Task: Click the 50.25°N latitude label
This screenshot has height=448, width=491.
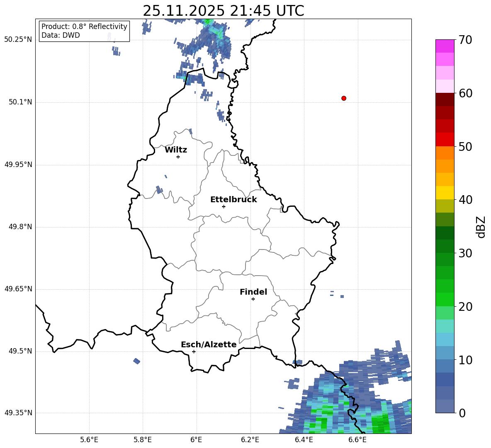Action: pos(18,40)
